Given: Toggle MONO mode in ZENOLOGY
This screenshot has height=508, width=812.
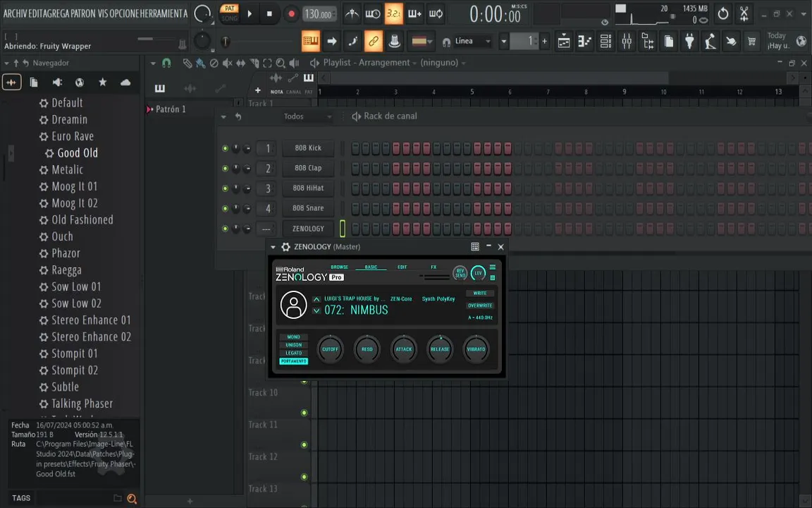Looking at the screenshot, I should point(294,337).
